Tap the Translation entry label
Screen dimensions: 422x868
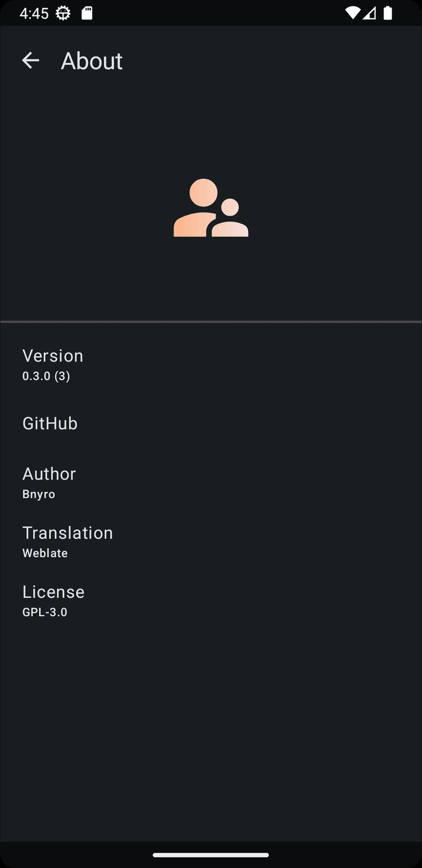[x=68, y=532]
